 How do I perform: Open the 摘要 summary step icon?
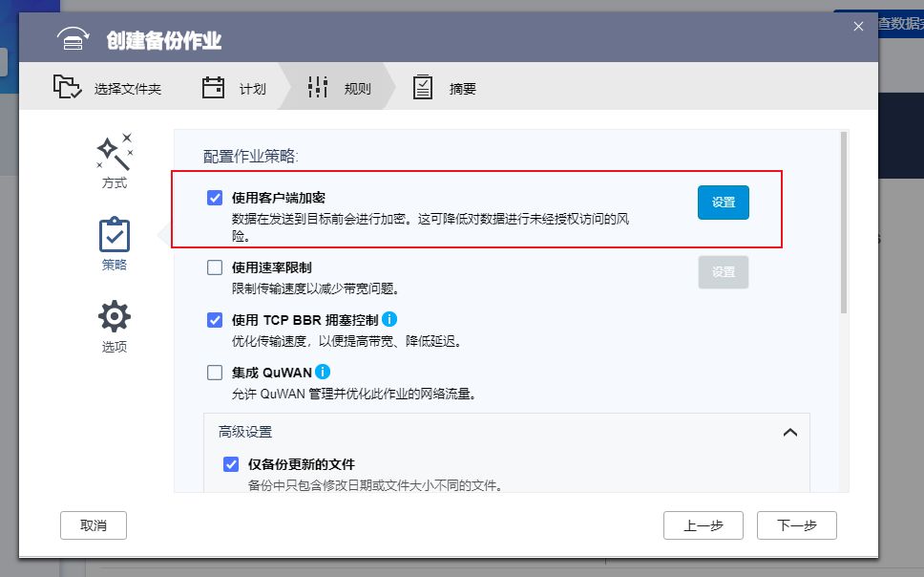(x=422, y=85)
